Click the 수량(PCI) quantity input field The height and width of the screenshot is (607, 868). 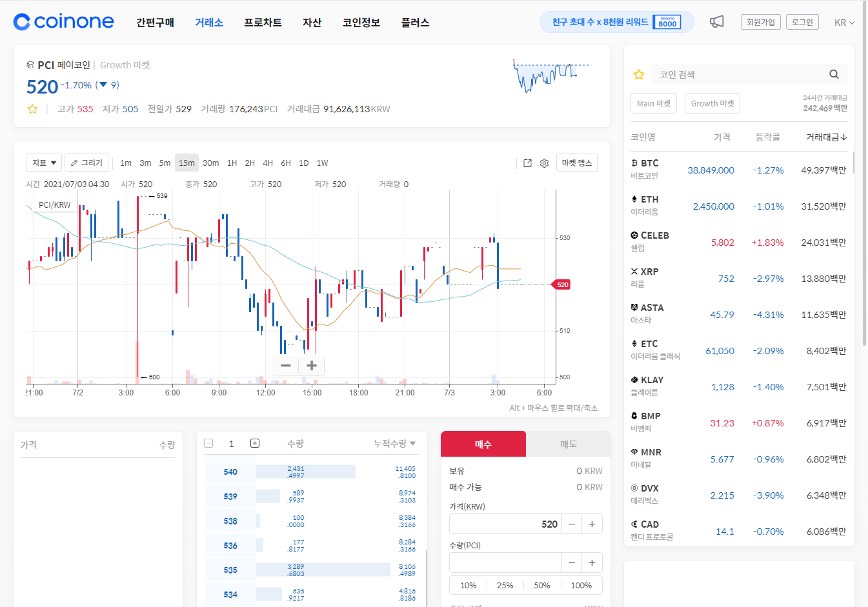(x=505, y=563)
